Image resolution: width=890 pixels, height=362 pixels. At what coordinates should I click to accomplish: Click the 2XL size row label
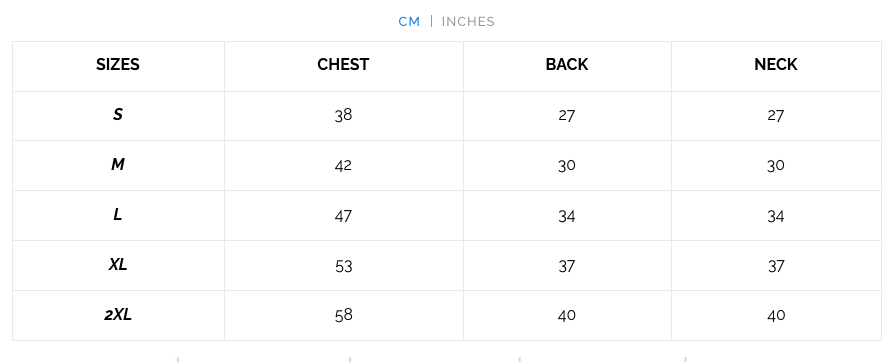117,314
